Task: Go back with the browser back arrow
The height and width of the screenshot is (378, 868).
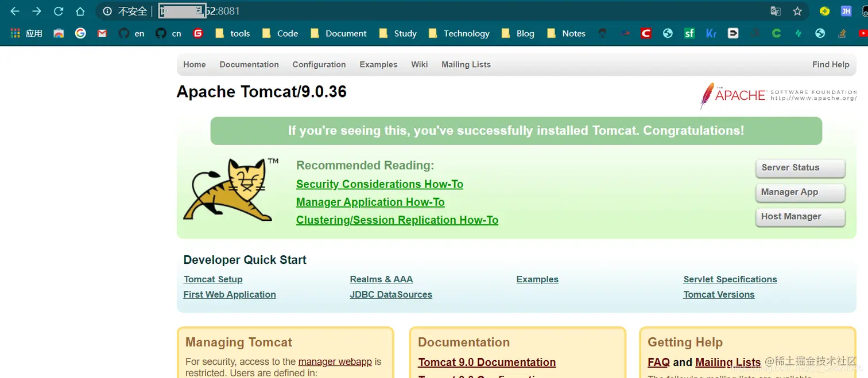Action: click(15, 11)
